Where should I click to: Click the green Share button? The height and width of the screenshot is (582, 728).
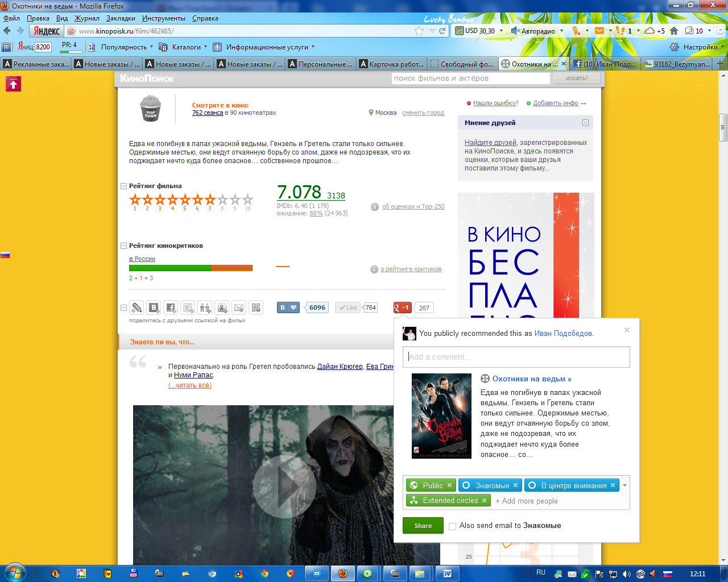coord(423,526)
